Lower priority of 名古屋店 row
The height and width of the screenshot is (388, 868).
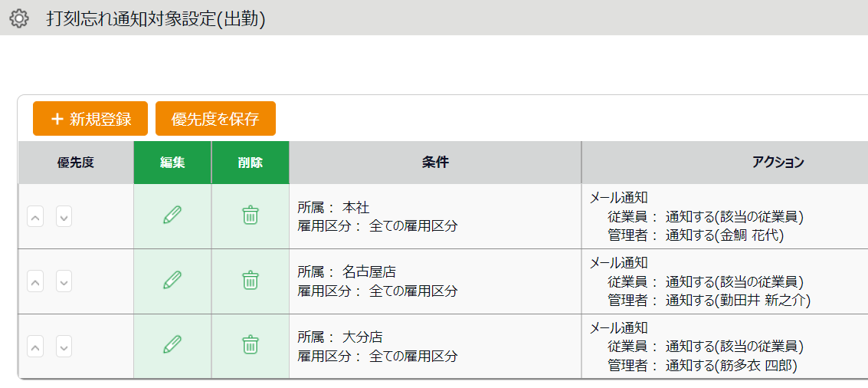64,282
